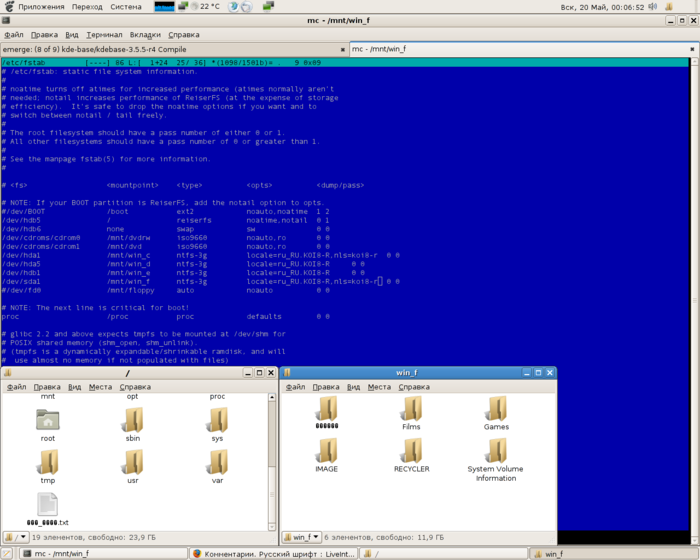The image size is (700, 560).
Task: Close the emerge kde-base Compile tab
Action: click(x=342, y=50)
